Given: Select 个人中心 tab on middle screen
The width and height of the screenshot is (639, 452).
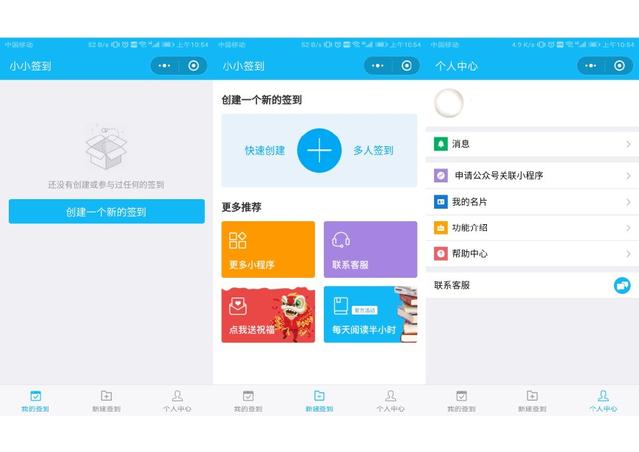Looking at the screenshot, I should point(390,401).
